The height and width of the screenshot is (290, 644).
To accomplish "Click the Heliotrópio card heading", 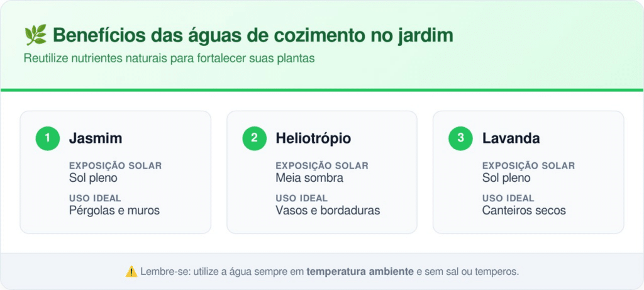I will (x=313, y=138).
